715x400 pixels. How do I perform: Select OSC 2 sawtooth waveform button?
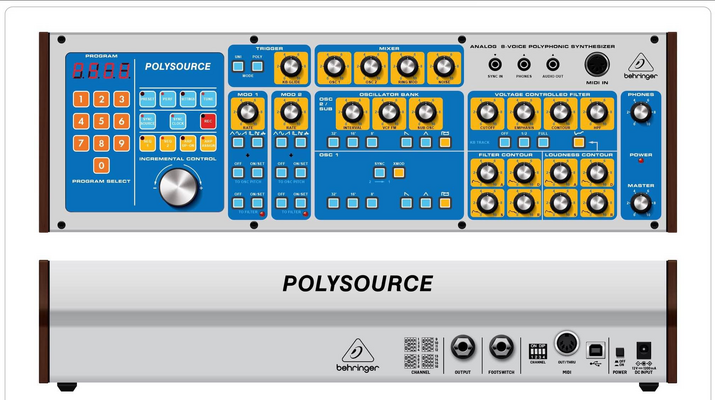[x=406, y=142]
